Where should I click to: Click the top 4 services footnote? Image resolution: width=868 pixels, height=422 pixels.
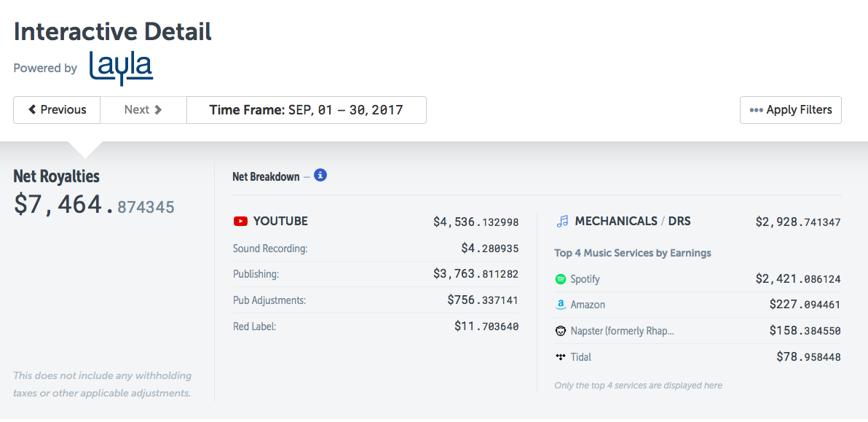coord(639,385)
